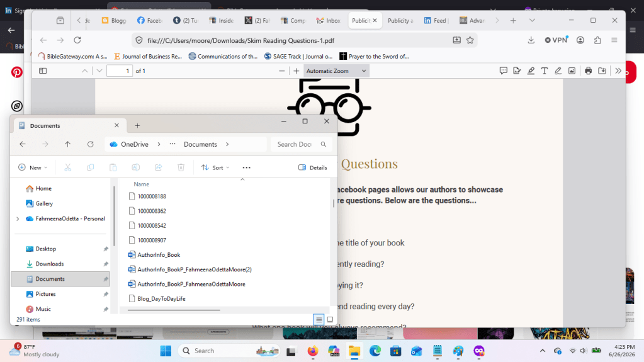This screenshot has height=362, width=644.
Task: Open SAGE Track bookmark
Action: tap(298, 56)
